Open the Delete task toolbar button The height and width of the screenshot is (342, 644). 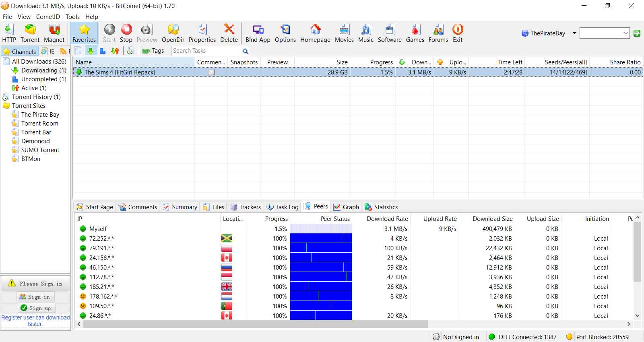(229, 33)
